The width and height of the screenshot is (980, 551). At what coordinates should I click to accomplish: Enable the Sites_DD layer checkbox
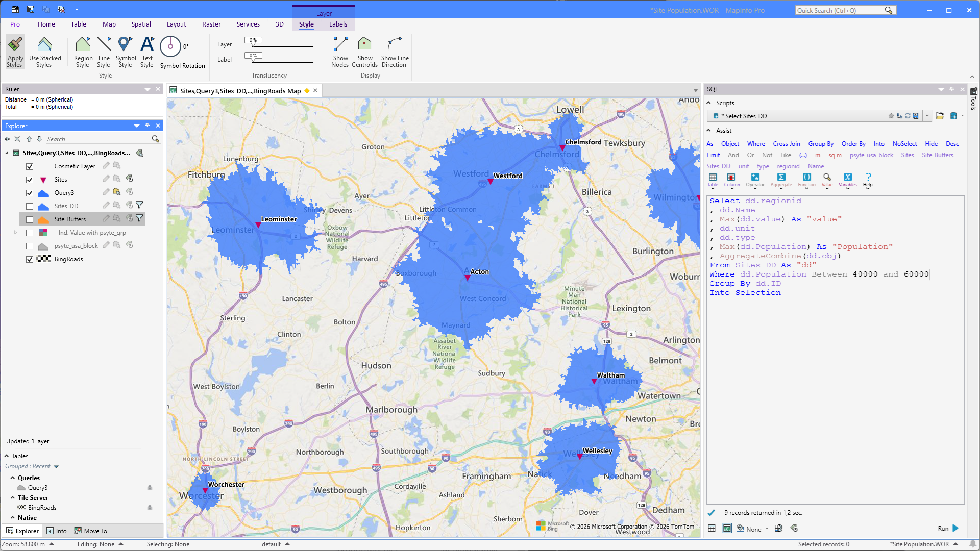pos(30,206)
